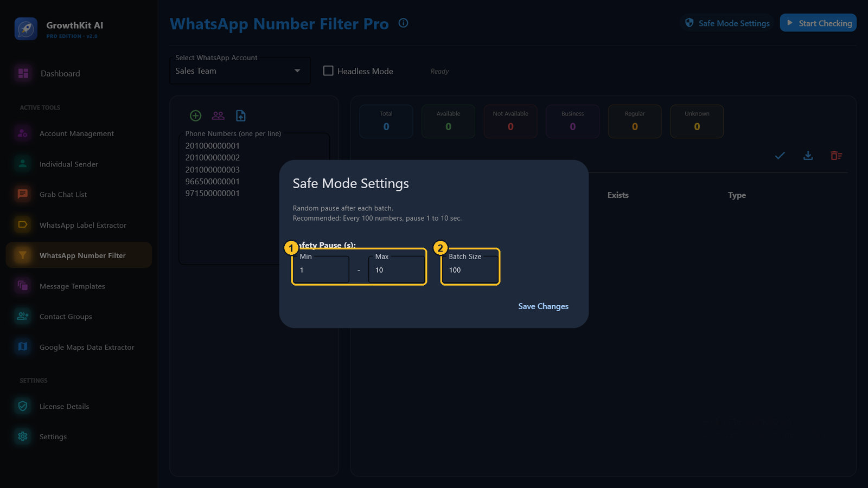
Task: Click the Max safety pause field
Action: (397, 269)
